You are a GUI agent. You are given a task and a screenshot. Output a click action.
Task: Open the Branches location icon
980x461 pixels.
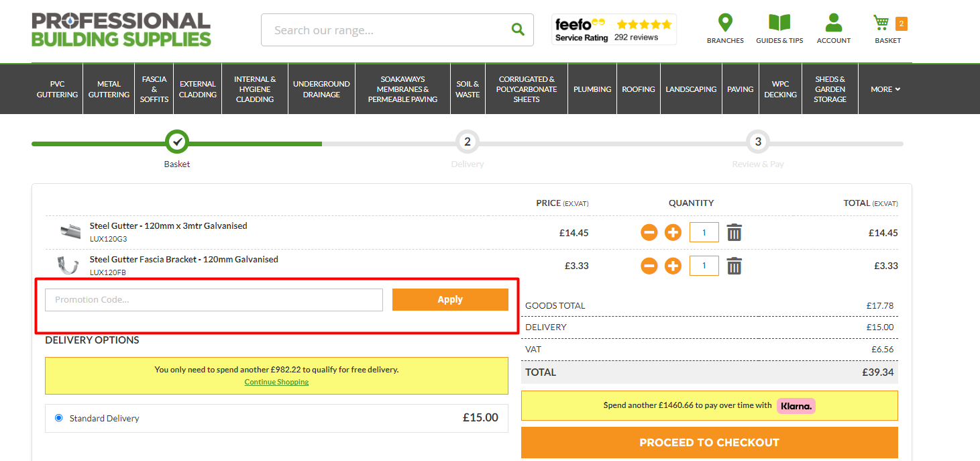725,22
